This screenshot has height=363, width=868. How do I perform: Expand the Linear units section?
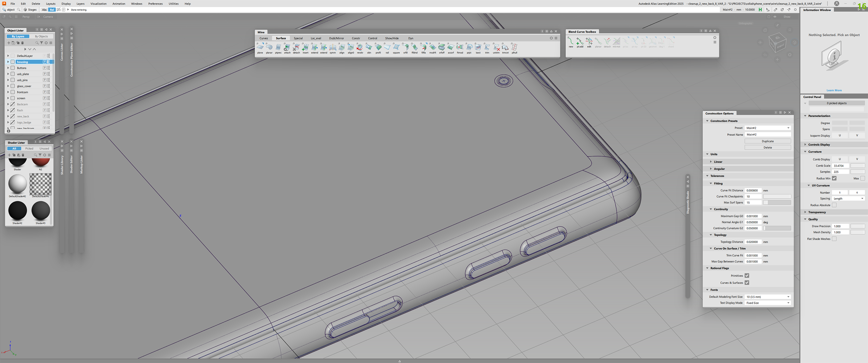click(711, 162)
